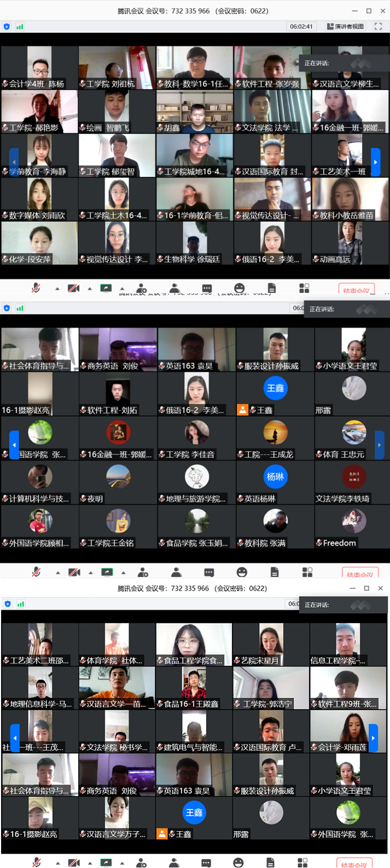Start screen sharing in middle meeting window

click(107, 572)
